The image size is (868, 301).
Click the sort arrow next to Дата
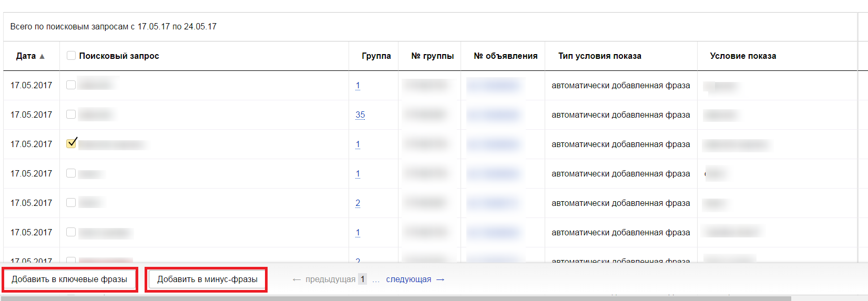tap(42, 56)
